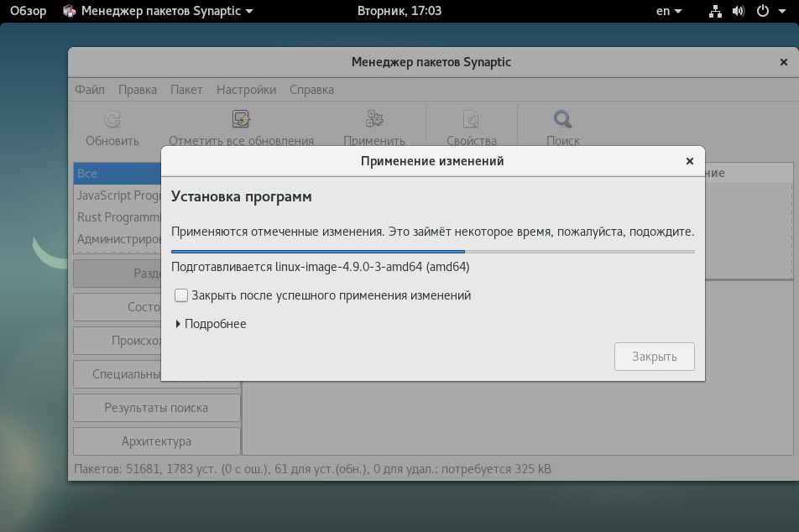The width and height of the screenshot is (799, 532).
Task: Open the Настройки menu
Action: click(x=246, y=90)
